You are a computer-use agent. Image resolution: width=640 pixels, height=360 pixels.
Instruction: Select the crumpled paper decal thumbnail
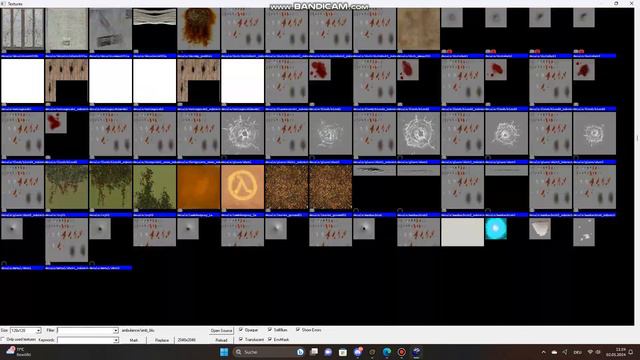(111, 29)
